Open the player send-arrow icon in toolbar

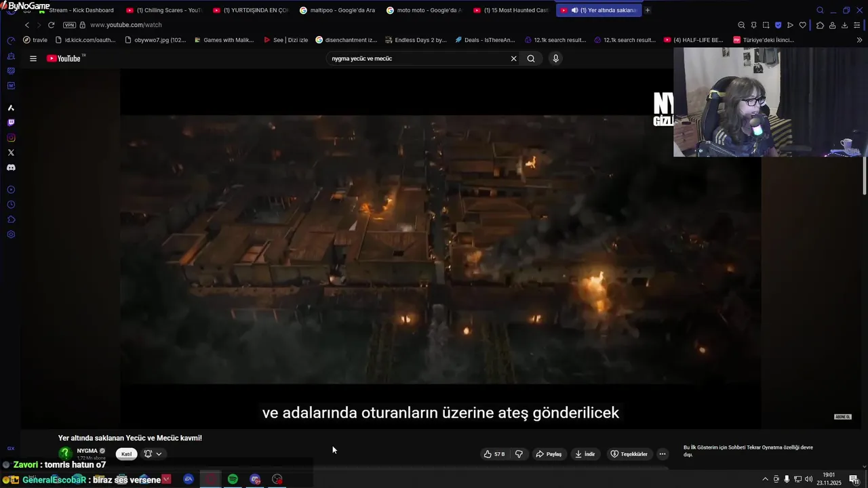tap(790, 25)
